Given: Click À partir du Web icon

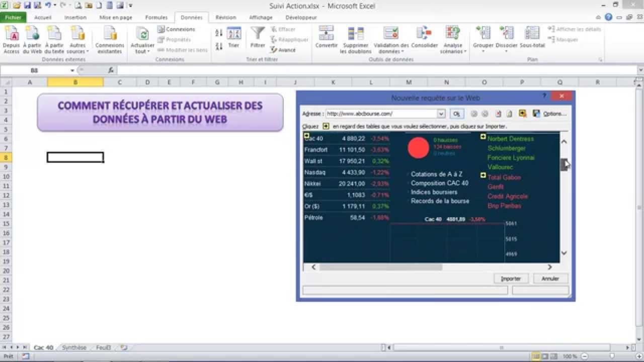Looking at the screenshot, I should point(32,40).
